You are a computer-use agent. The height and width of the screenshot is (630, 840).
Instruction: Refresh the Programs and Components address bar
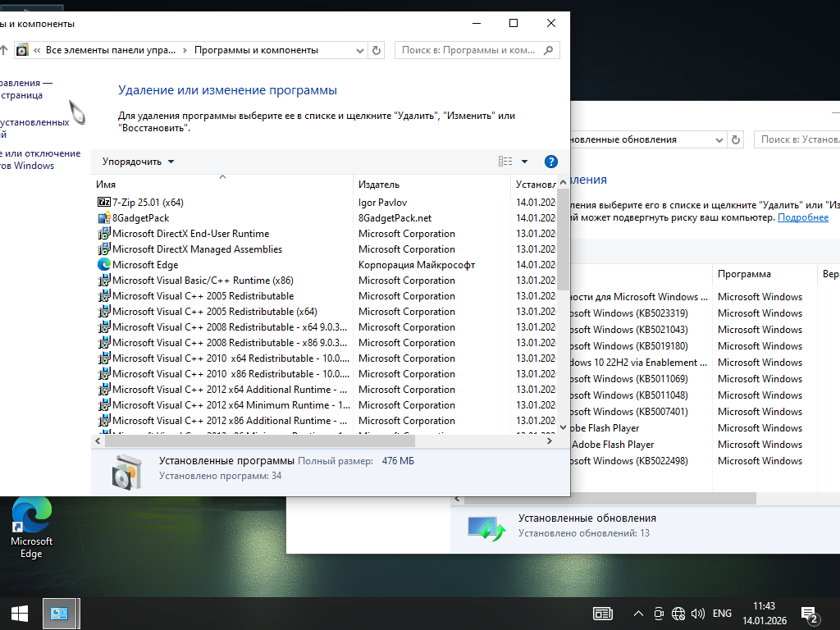pyautogui.click(x=377, y=50)
